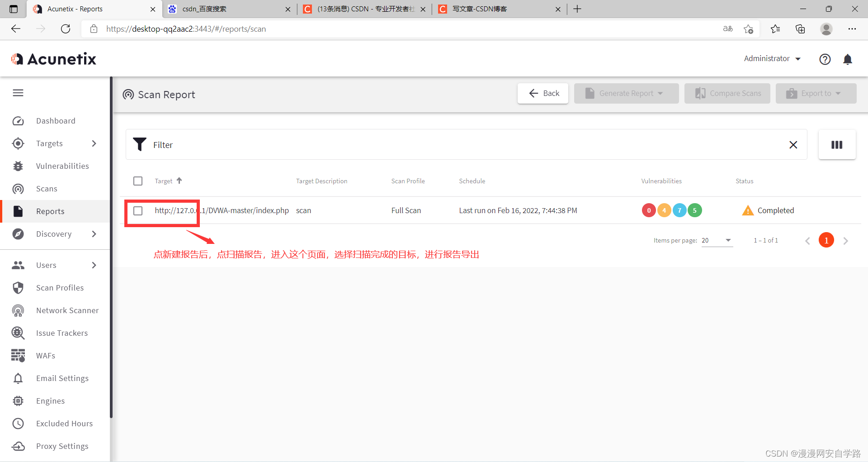Viewport: 868px width, 462px height.
Task: Reload the page with refresh button
Action: pos(66,29)
